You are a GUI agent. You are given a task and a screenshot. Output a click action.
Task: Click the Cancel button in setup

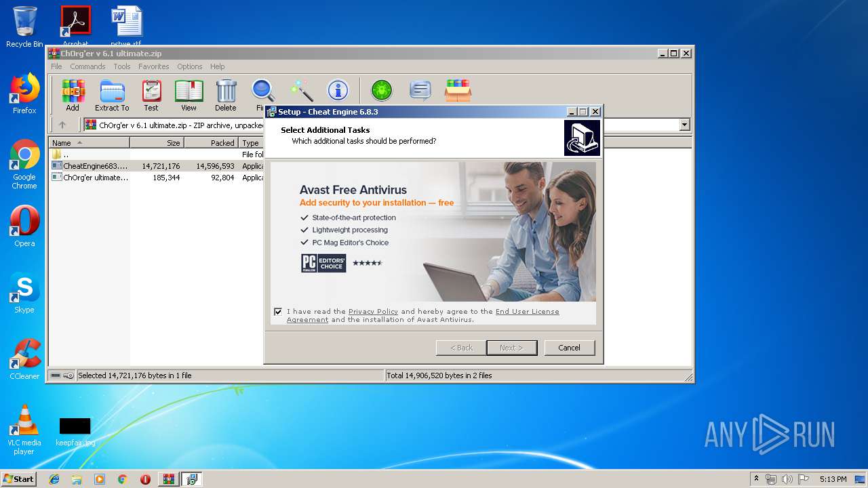click(x=570, y=348)
